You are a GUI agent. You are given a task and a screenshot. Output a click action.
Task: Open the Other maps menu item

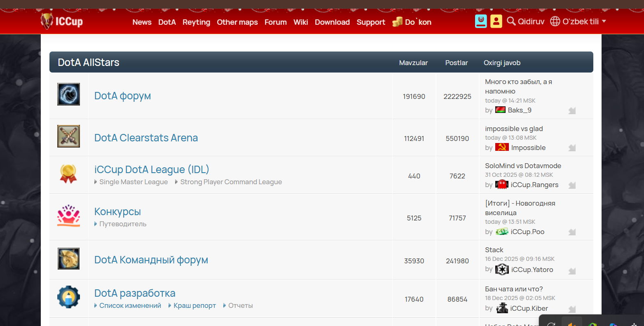pos(237,22)
